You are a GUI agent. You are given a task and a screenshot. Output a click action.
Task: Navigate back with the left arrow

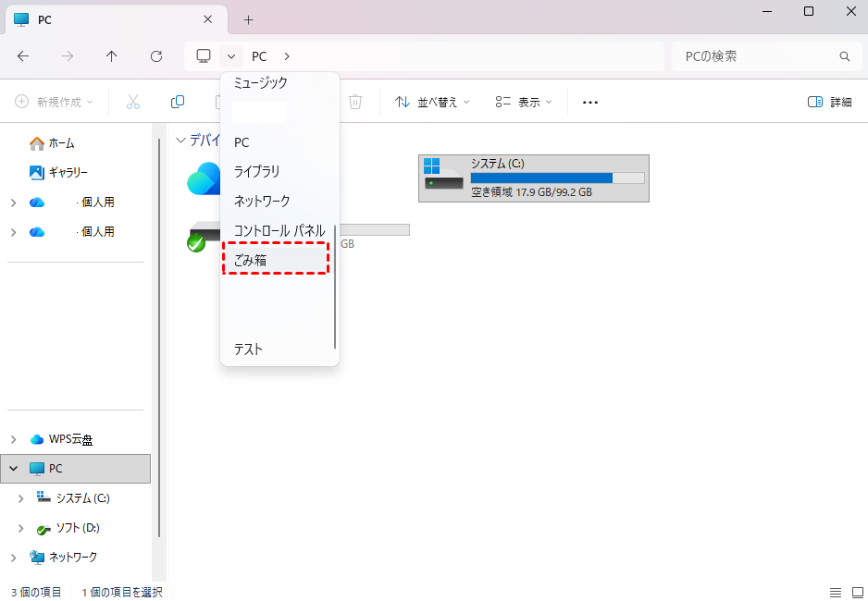tap(23, 56)
